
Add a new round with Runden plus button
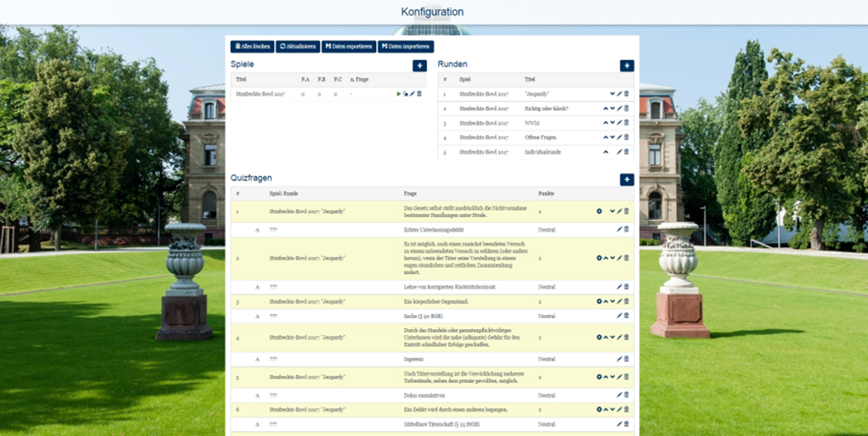pos(626,66)
